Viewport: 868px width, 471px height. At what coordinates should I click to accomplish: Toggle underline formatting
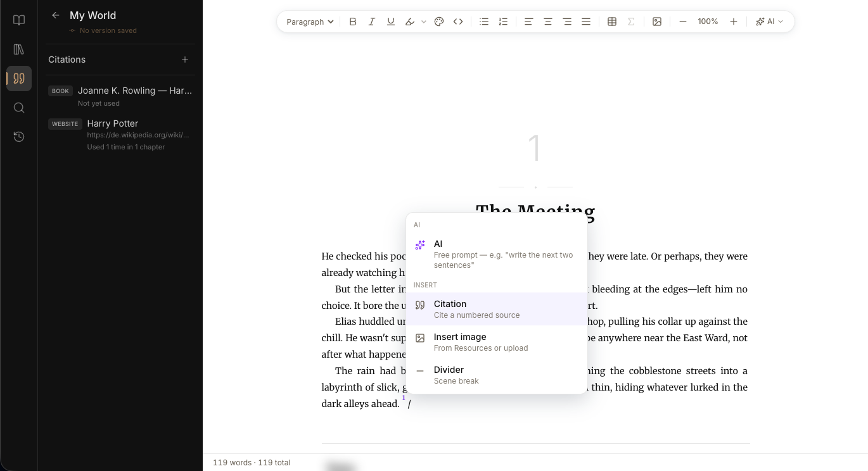point(391,22)
